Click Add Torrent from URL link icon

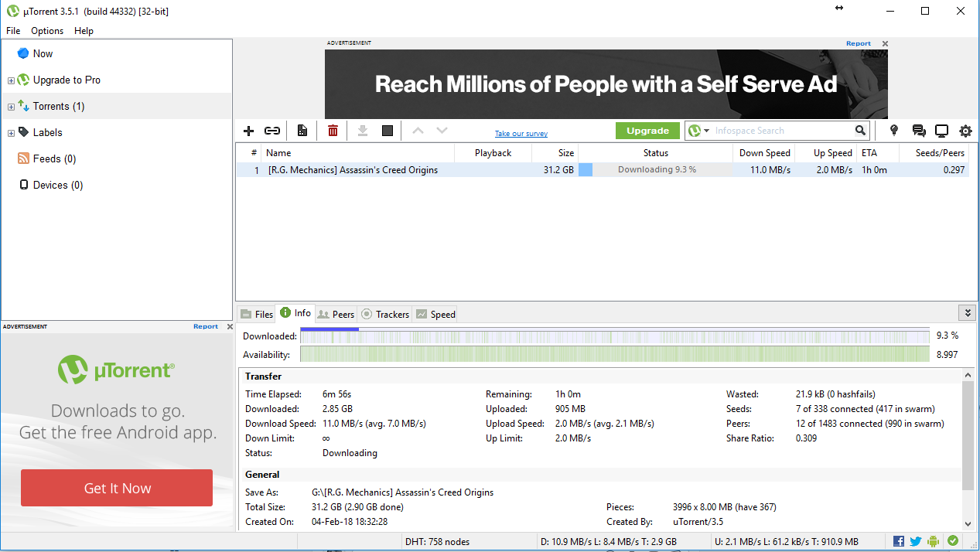272,131
